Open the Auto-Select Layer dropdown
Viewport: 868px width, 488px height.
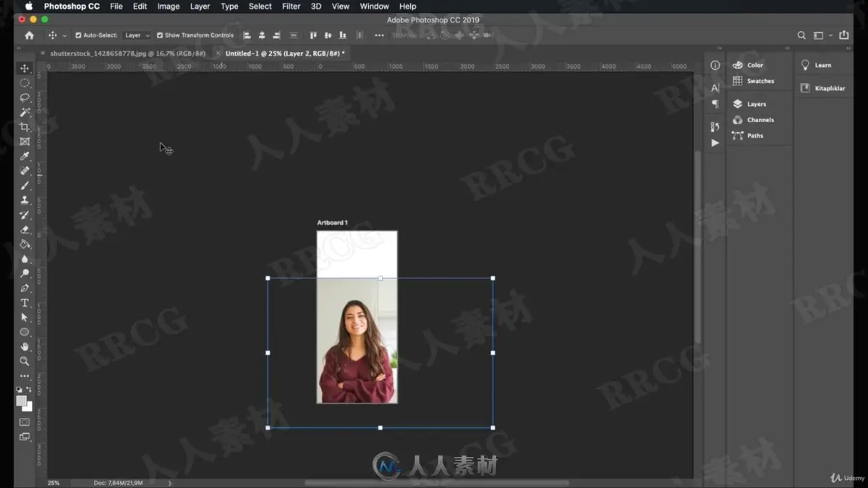click(137, 35)
